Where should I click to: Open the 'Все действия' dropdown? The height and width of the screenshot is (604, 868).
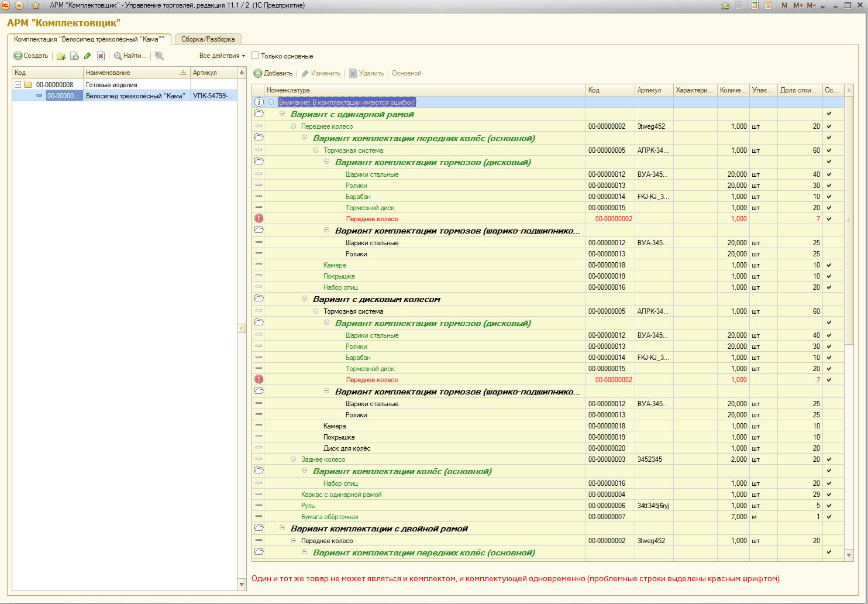click(222, 56)
